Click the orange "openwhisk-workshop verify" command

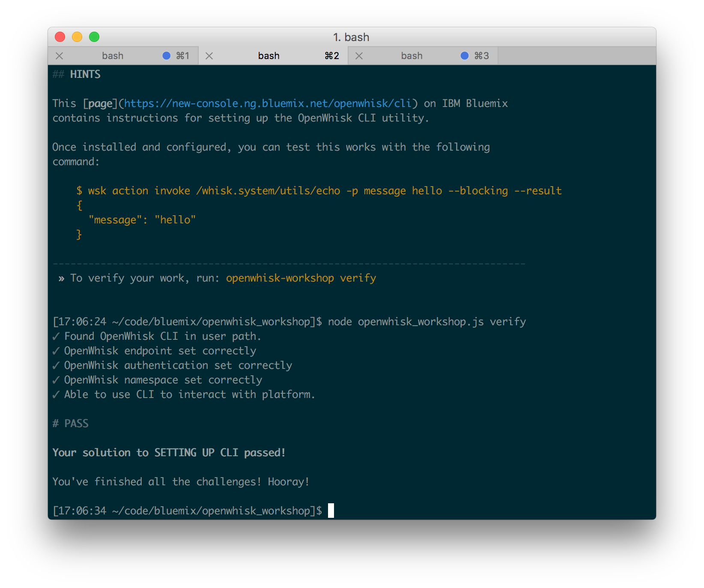301,278
